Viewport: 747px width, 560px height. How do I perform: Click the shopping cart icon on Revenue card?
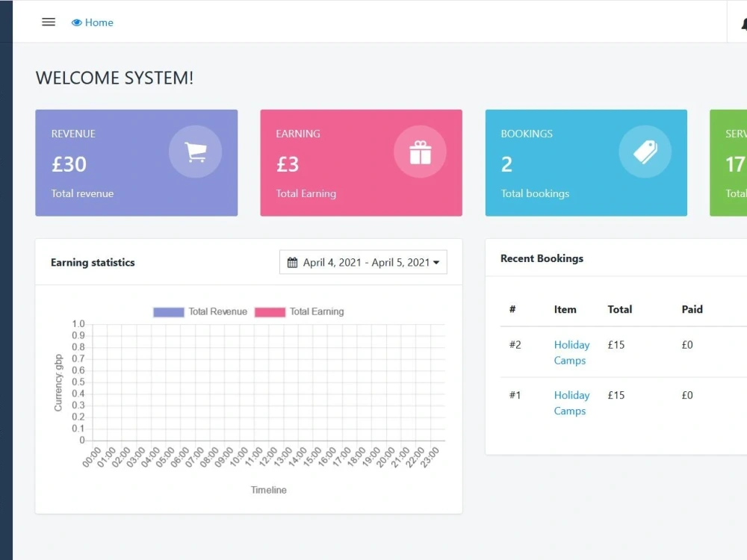click(x=196, y=152)
